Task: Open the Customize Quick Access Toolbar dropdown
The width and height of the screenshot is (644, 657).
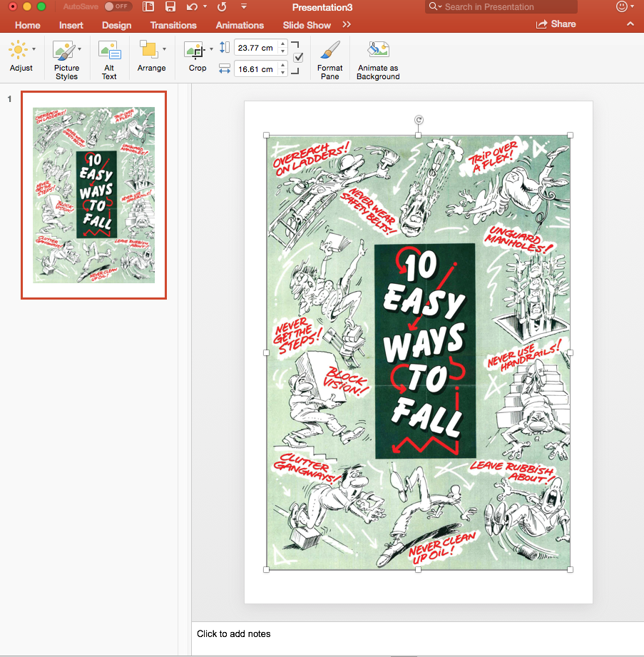Action: (243, 6)
